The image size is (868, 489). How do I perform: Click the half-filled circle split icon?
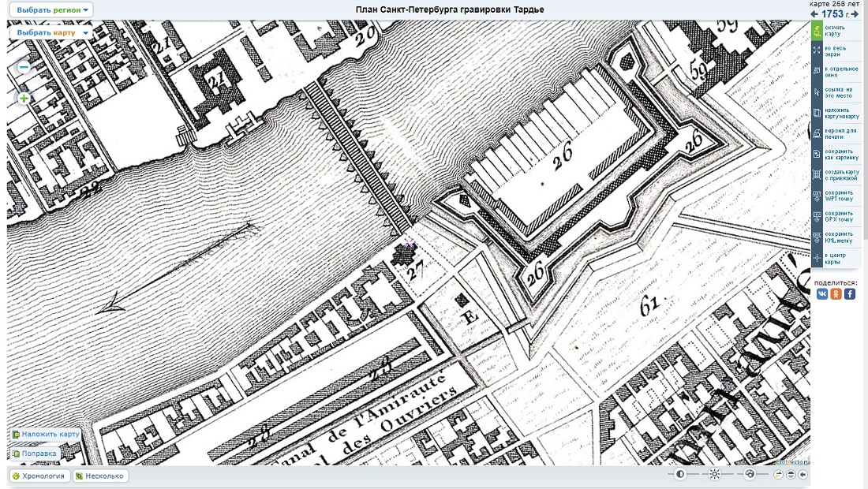[791, 475]
